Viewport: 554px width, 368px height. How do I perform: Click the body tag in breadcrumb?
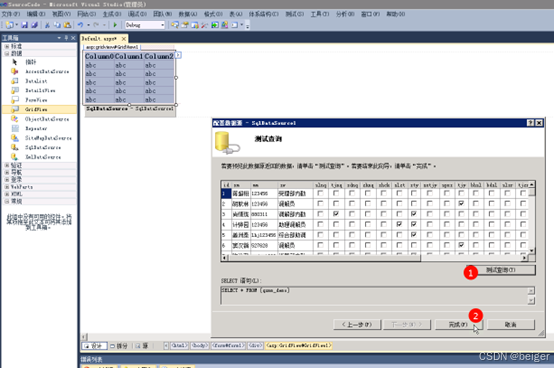200,345
